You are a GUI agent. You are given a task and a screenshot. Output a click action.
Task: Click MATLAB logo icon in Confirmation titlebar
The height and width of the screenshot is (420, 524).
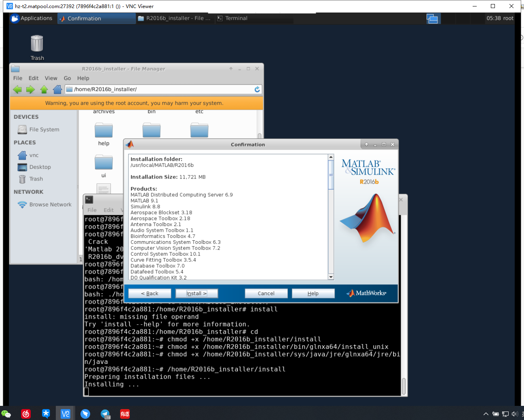click(130, 144)
